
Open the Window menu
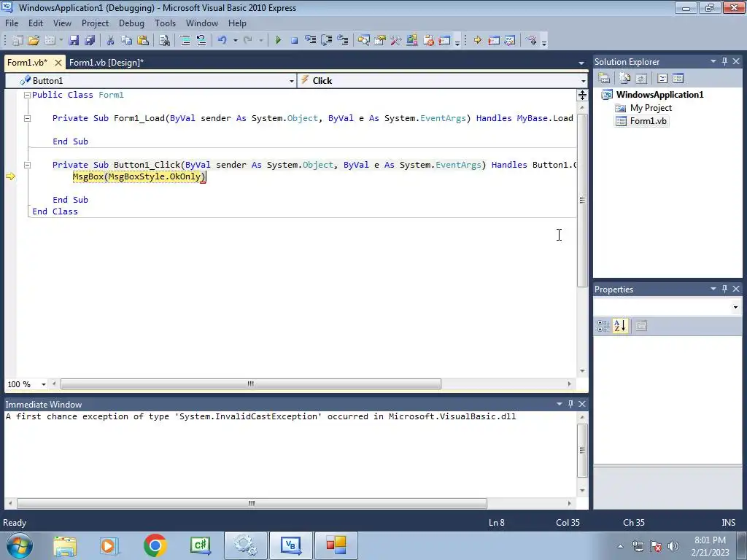(201, 23)
